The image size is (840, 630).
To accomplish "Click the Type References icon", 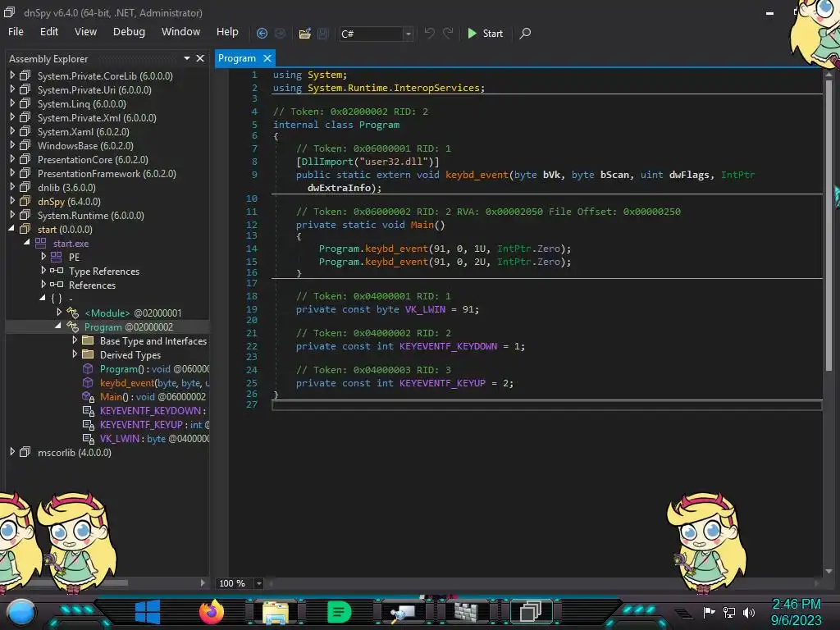I will coord(57,271).
